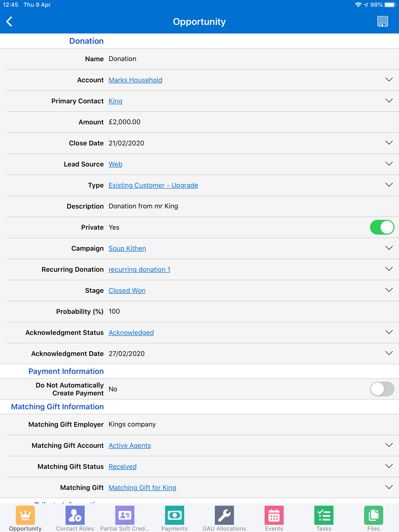Expand the Close Date chevron

tap(389, 143)
